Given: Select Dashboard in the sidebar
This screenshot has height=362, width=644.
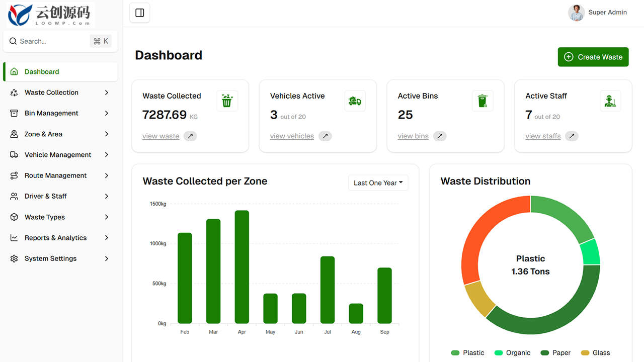Looking at the screenshot, I should click(x=60, y=72).
